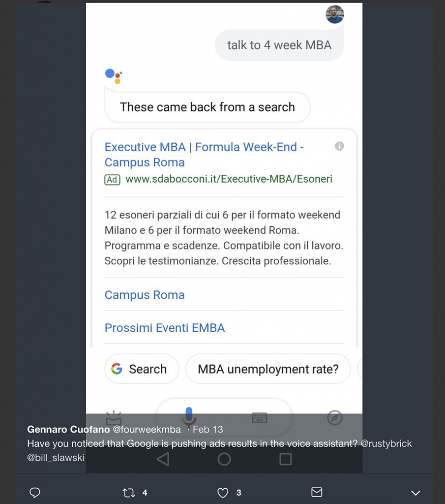The width and height of the screenshot is (445, 504).
Task: Like the tweet with the heart icon
Action: [x=223, y=492]
